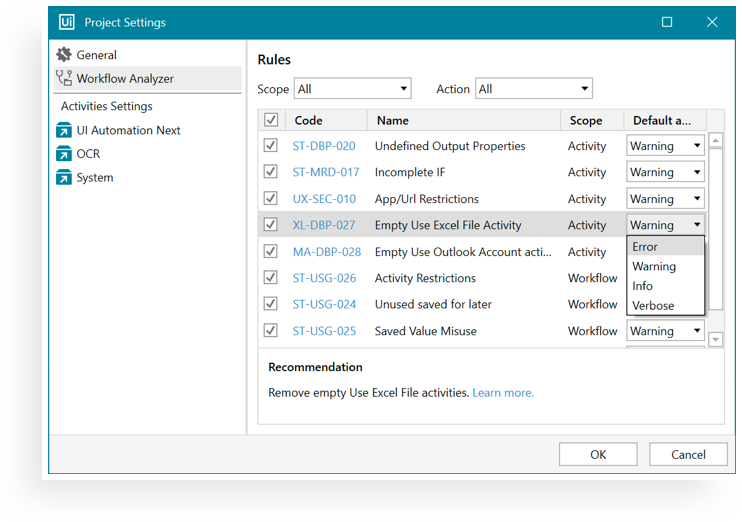Open Warning dropdown for Incomplete IF rule

click(x=665, y=172)
